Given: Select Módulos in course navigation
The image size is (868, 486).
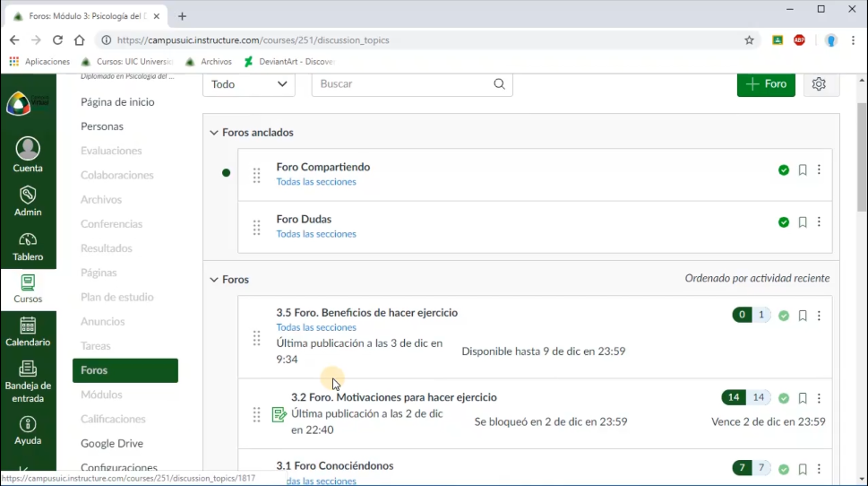Looking at the screenshot, I should click(x=101, y=395).
